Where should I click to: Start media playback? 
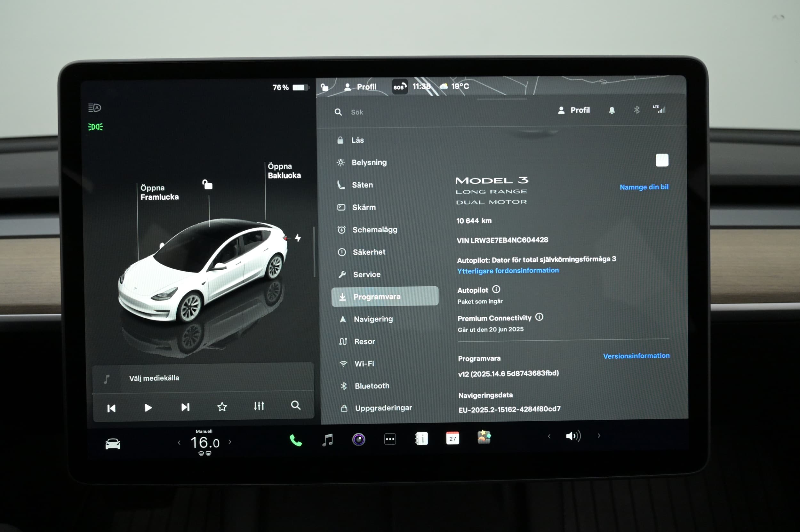(x=148, y=408)
